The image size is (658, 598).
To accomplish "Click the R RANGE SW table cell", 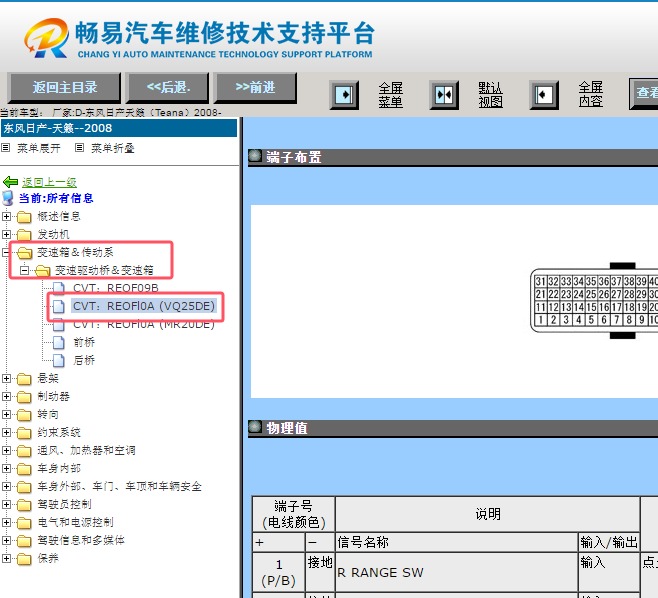I will coord(457,573).
